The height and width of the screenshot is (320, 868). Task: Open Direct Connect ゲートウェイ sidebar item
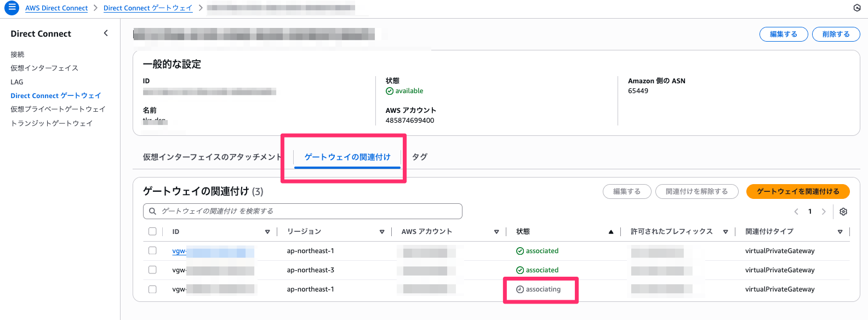point(56,95)
